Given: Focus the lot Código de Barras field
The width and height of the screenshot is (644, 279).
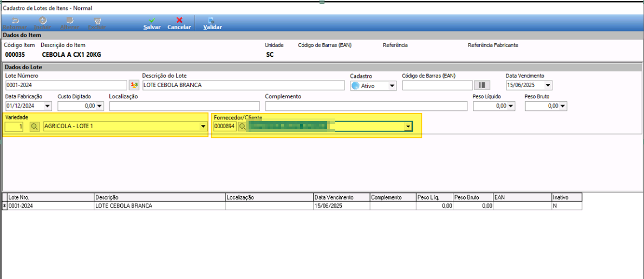Looking at the screenshot, I should point(438,85).
